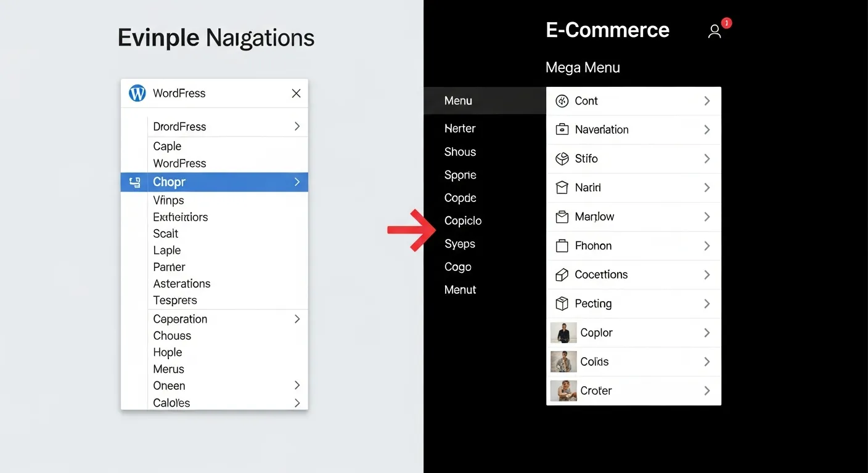Select Copiclo in the sidebar
Viewport: 868px width, 473px height.
(463, 221)
